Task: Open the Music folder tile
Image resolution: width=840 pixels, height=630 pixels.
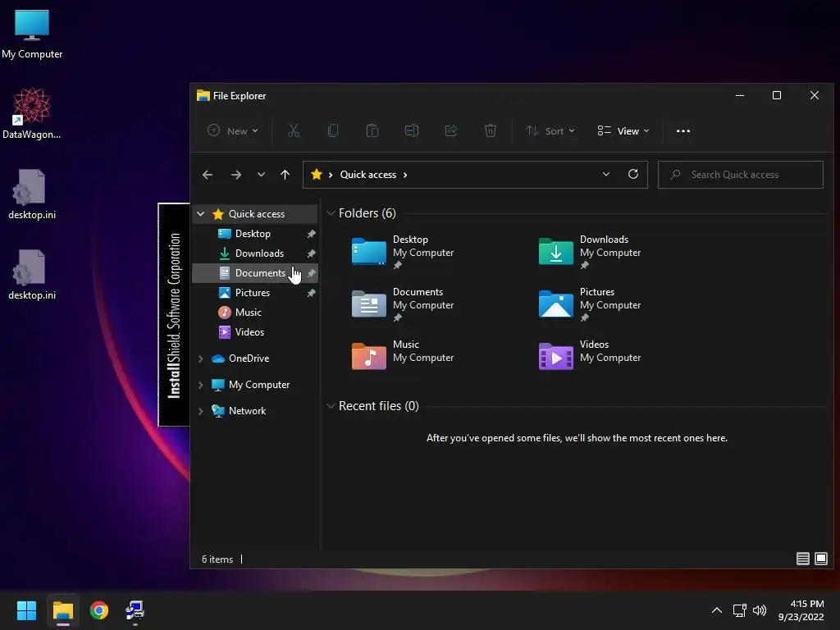Action: [403, 354]
